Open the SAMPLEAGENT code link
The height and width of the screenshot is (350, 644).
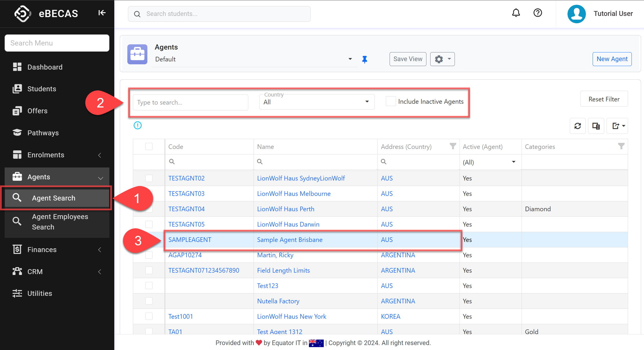click(190, 240)
